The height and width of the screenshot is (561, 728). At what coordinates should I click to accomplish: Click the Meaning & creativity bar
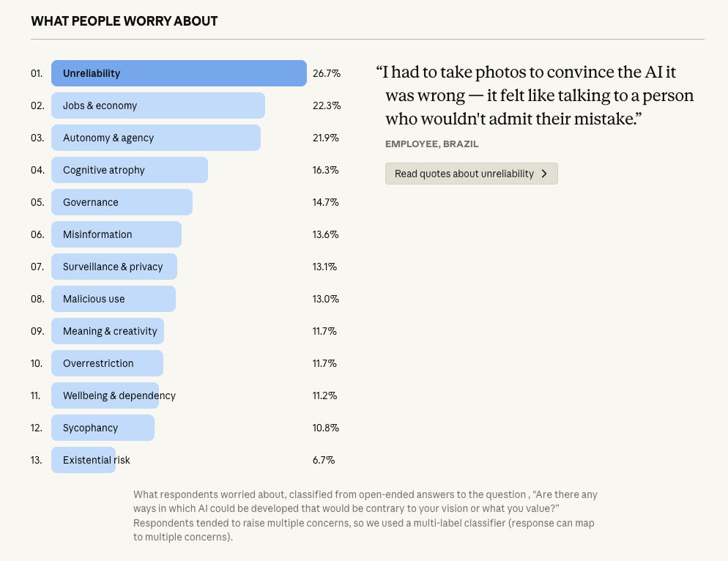pyautogui.click(x=107, y=331)
